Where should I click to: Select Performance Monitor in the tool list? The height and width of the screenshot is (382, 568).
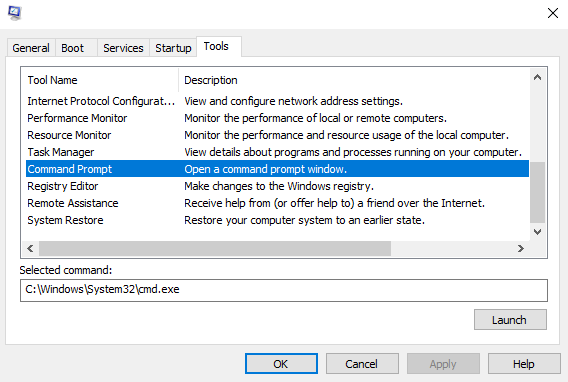(277, 118)
